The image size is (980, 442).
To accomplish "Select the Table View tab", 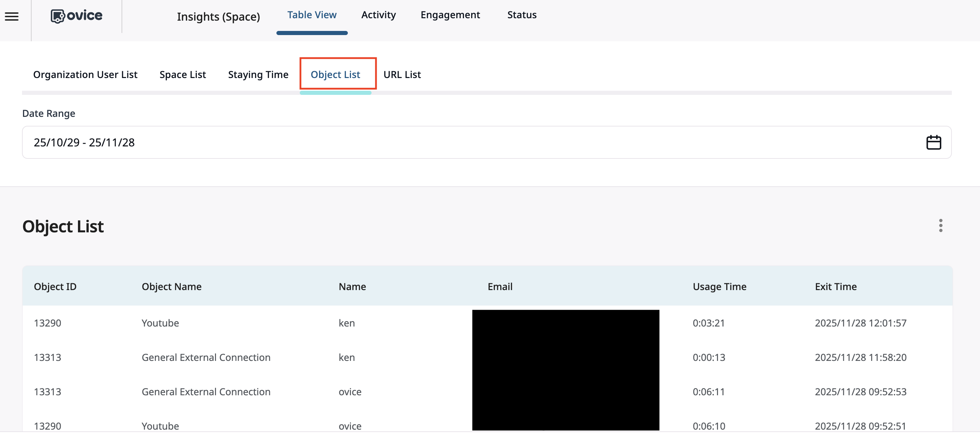I will point(311,15).
